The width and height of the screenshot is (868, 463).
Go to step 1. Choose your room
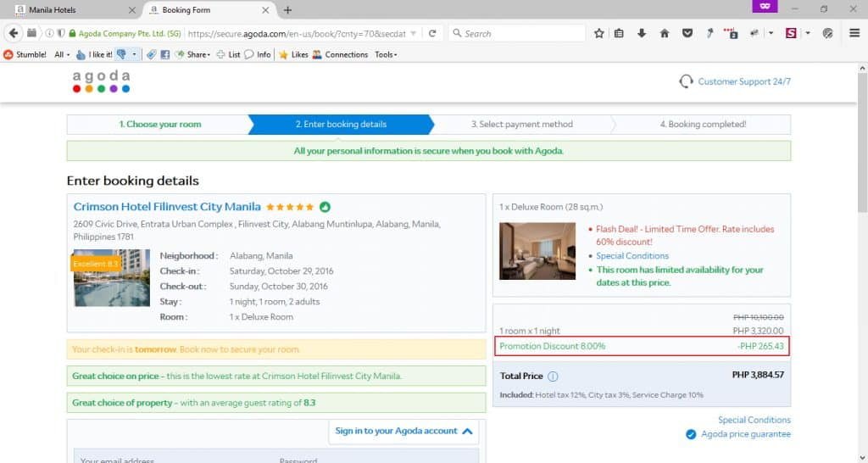(159, 124)
